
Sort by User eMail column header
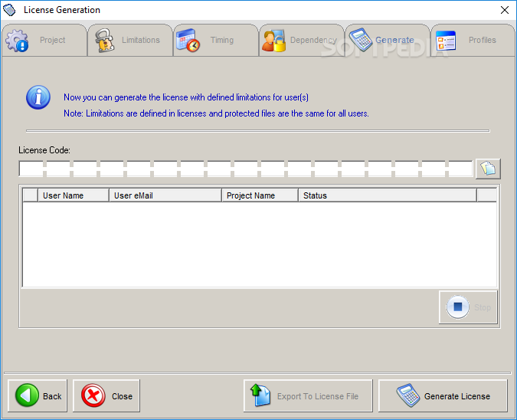[165, 195]
